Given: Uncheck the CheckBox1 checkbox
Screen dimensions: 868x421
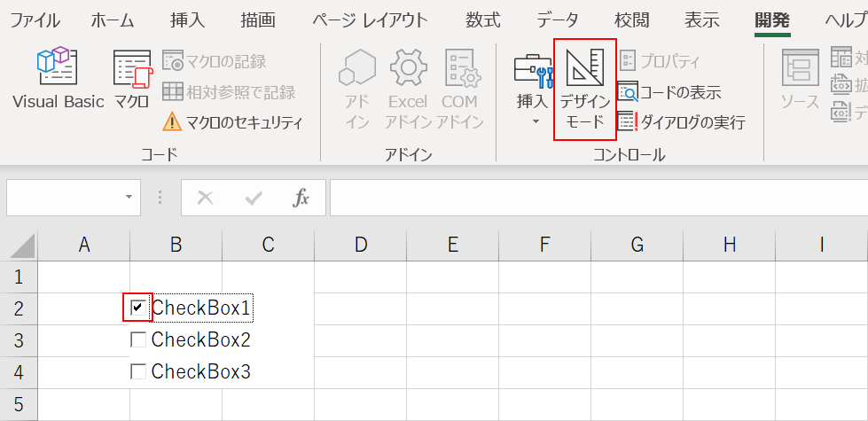Looking at the screenshot, I should click(138, 308).
